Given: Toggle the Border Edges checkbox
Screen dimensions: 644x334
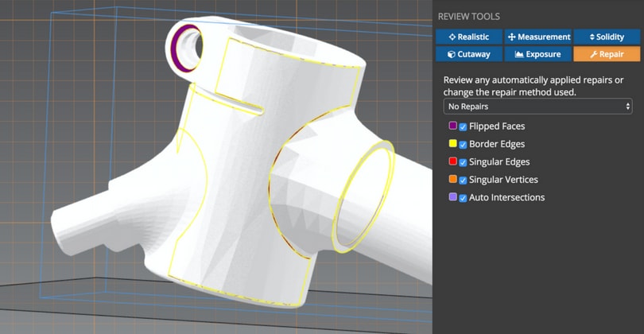Looking at the screenshot, I should (463, 145).
